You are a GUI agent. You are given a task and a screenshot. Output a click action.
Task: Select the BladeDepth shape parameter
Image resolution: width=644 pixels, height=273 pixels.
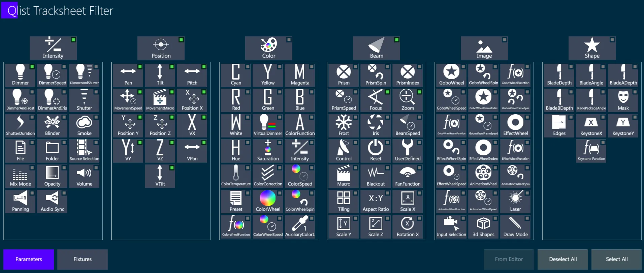tap(559, 75)
